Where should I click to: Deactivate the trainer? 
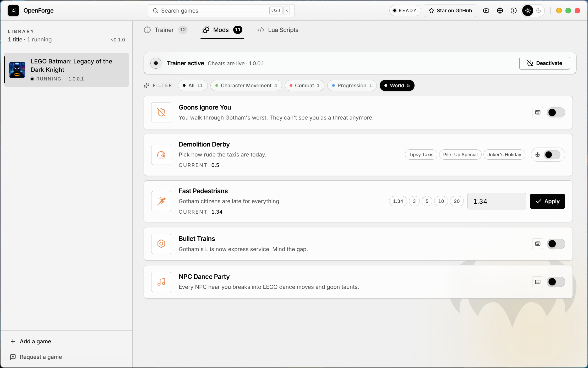click(545, 63)
